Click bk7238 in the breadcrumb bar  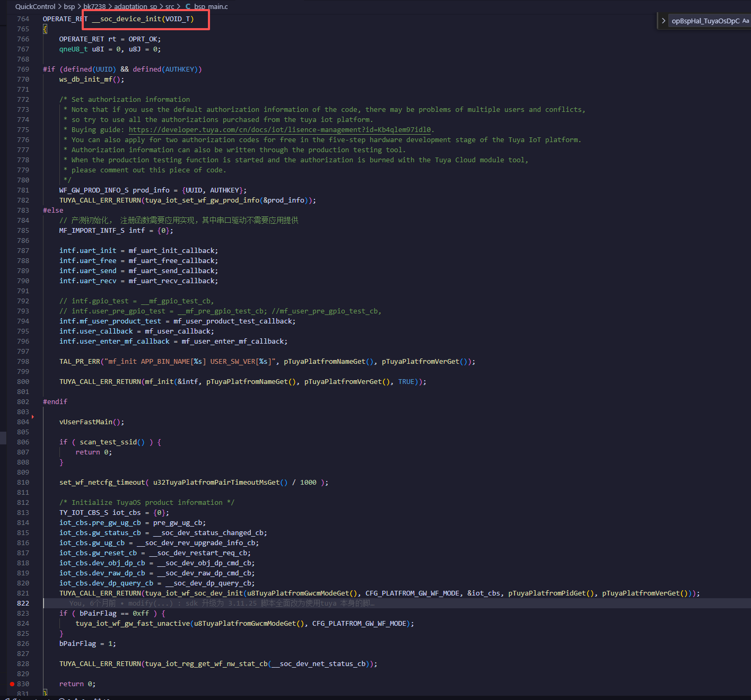point(95,6)
